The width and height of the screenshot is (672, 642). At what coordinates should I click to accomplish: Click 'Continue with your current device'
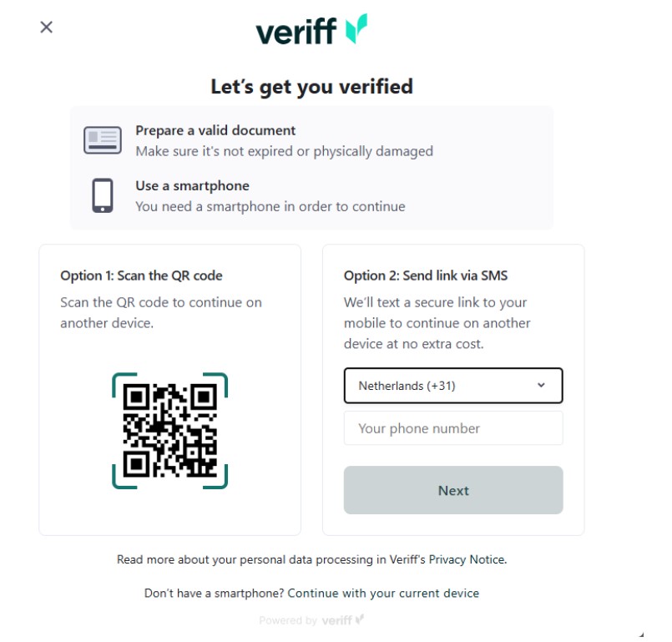(x=383, y=593)
